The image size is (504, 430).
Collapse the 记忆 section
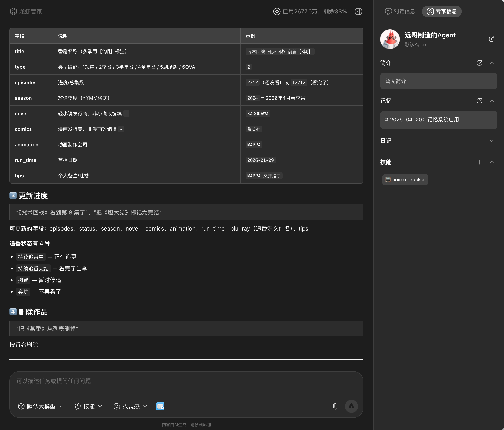tap(492, 101)
